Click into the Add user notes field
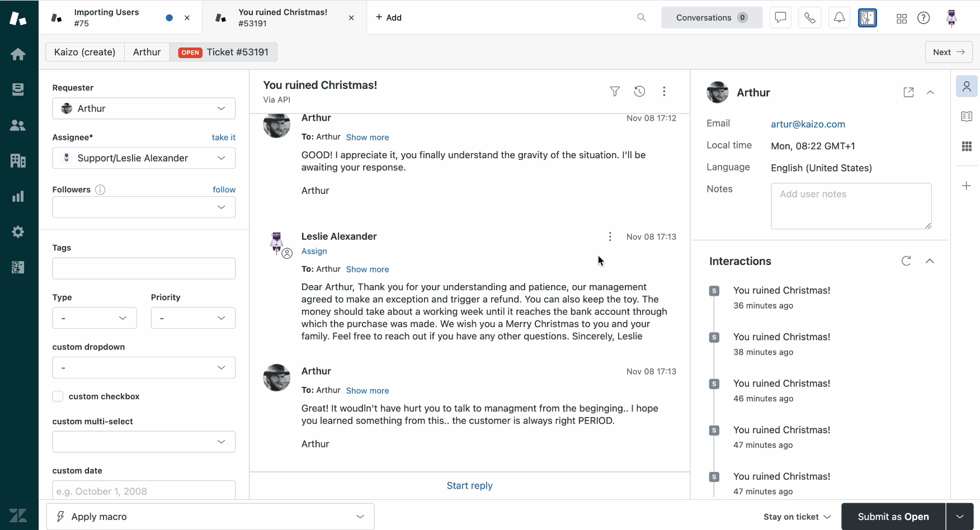This screenshot has height=530, width=980. tap(851, 206)
